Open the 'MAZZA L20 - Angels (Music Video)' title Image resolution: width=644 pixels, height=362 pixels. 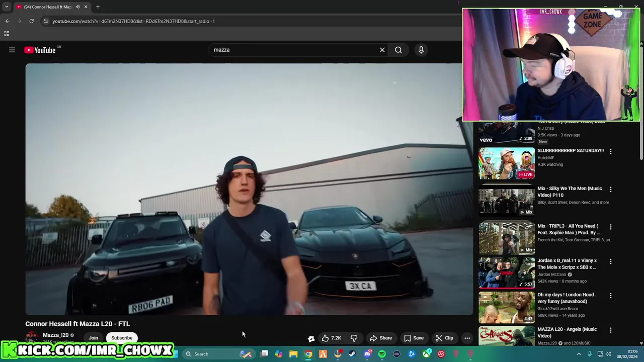pos(567,332)
